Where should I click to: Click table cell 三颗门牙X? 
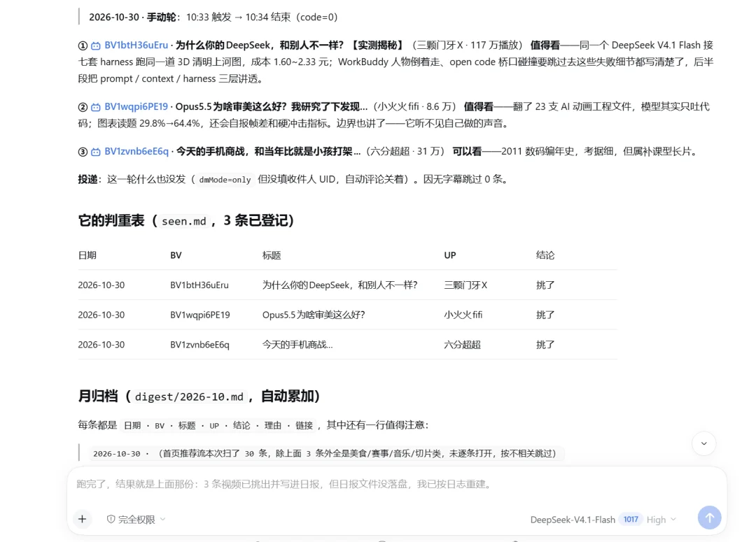(465, 285)
